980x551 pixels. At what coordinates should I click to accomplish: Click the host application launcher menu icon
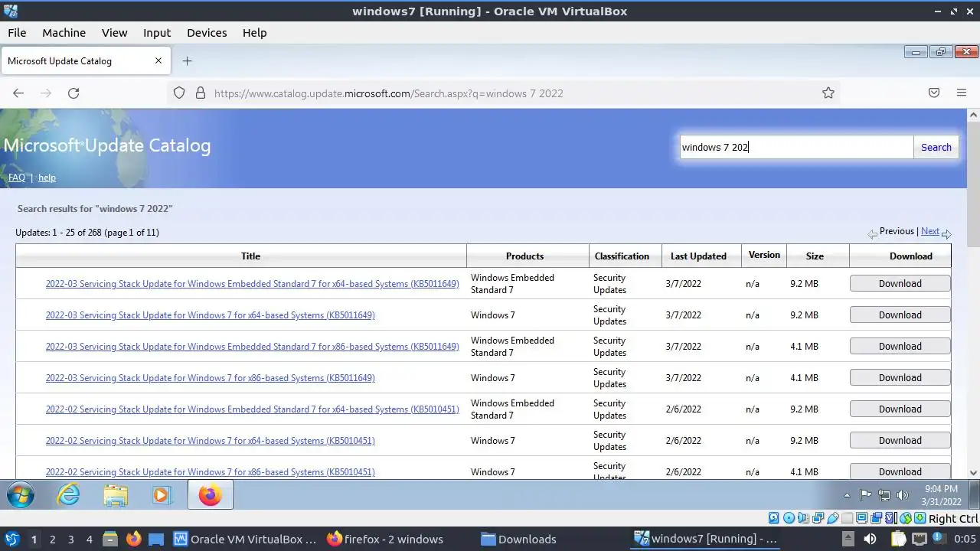12,539
